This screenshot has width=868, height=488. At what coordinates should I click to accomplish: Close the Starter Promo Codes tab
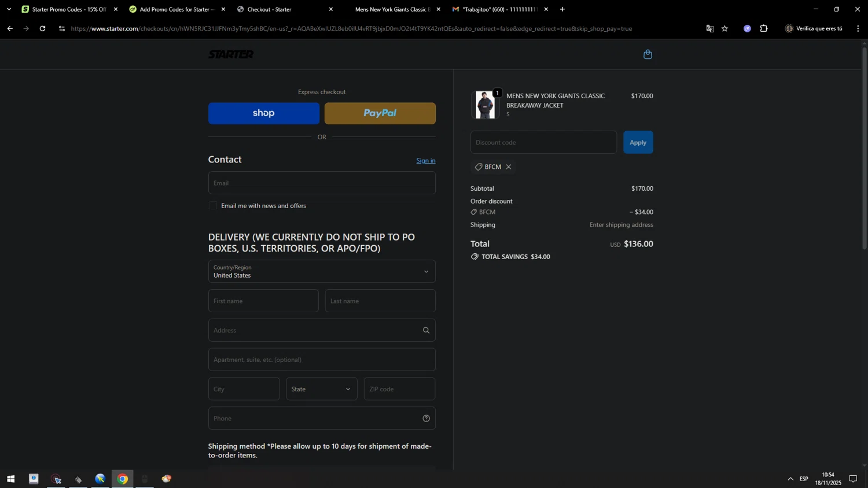click(116, 9)
